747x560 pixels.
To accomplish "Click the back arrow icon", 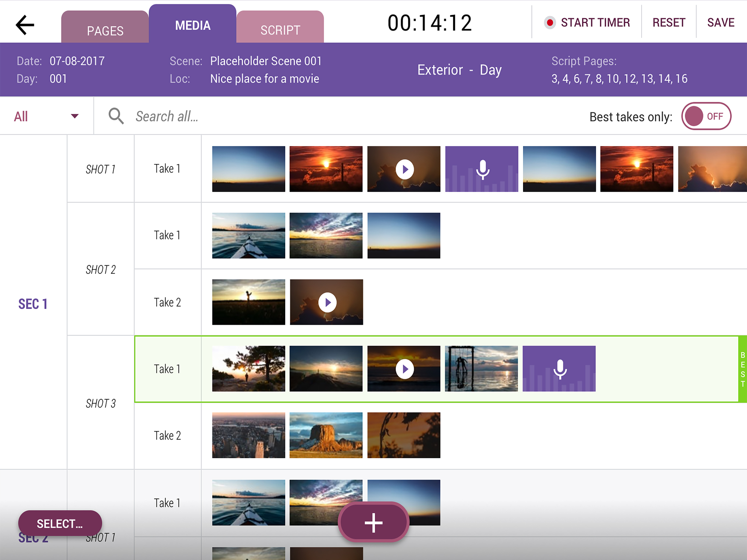I will tap(25, 25).
